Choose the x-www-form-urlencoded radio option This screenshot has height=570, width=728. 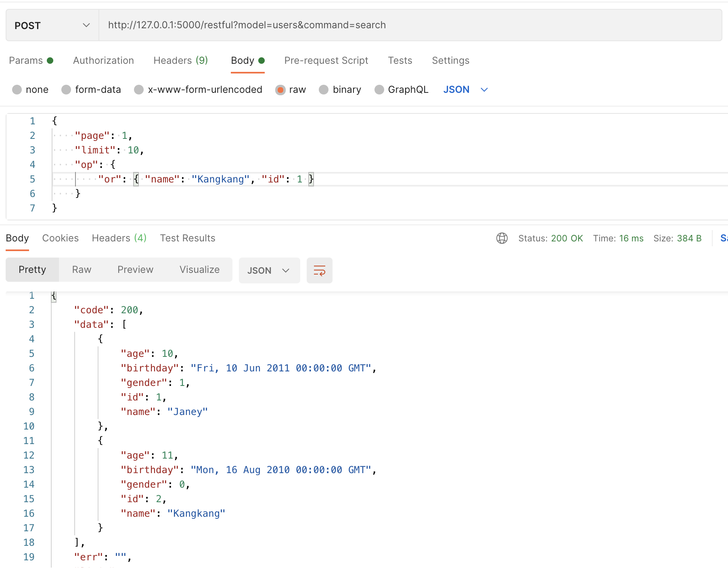click(139, 90)
